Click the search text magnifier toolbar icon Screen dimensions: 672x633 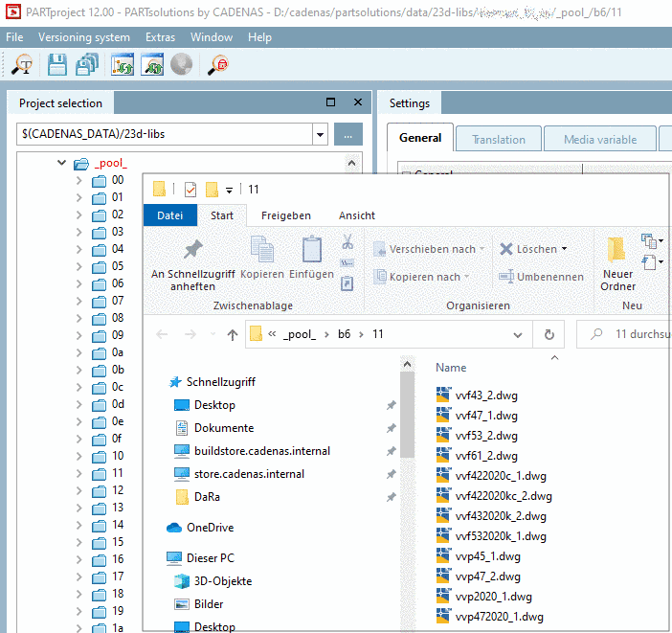point(22,65)
